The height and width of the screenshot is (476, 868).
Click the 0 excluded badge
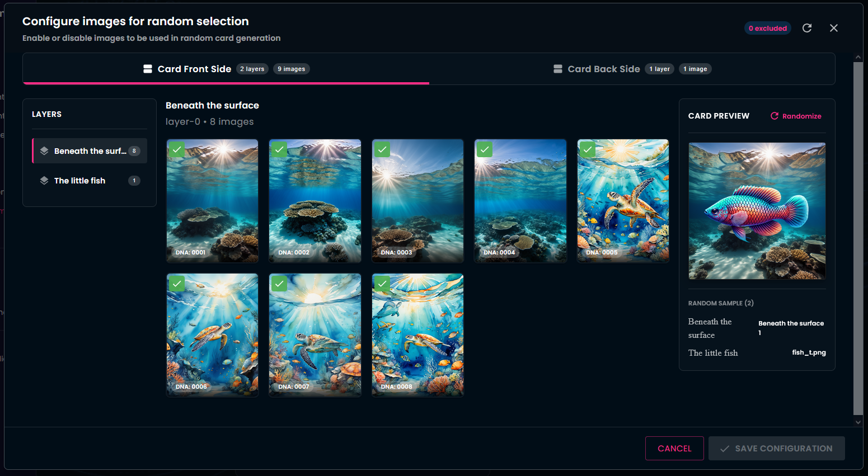click(767, 28)
